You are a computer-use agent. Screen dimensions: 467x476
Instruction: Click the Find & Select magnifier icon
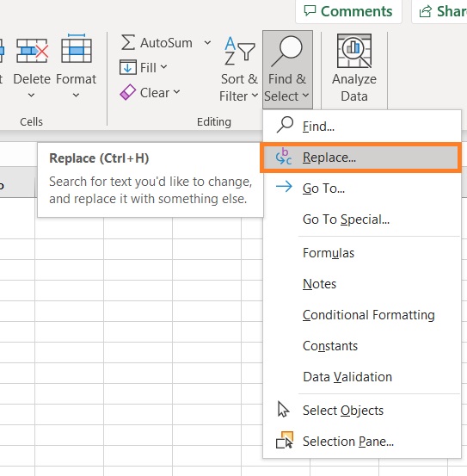287,51
